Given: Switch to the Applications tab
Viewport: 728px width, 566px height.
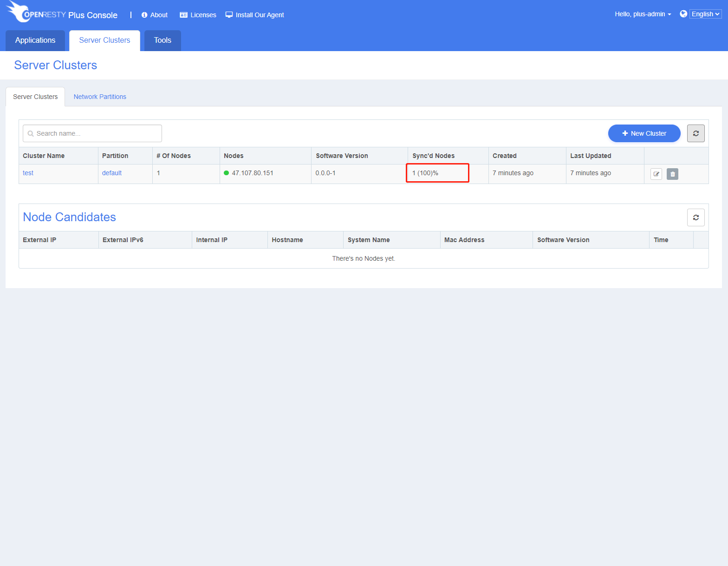Looking at the screenshot, I should pyautogui.click(x=35, y=40).
